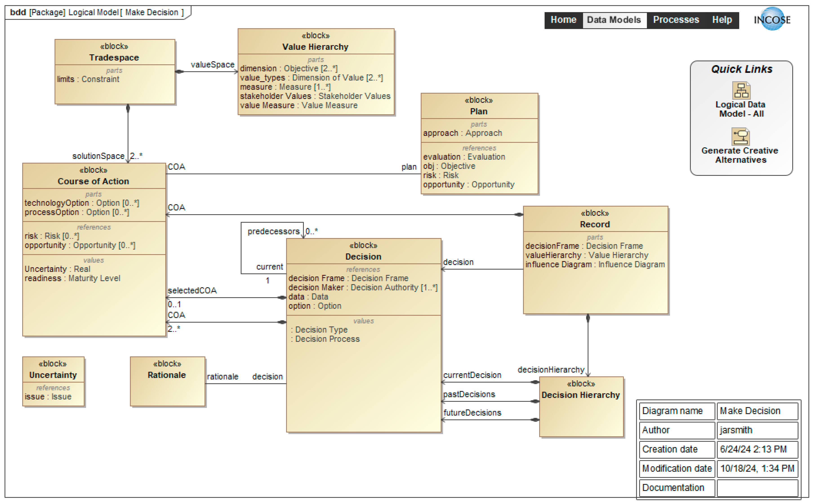Select the Value Hierarchy block title
The image size is (815, 504).
click(315, 47)
